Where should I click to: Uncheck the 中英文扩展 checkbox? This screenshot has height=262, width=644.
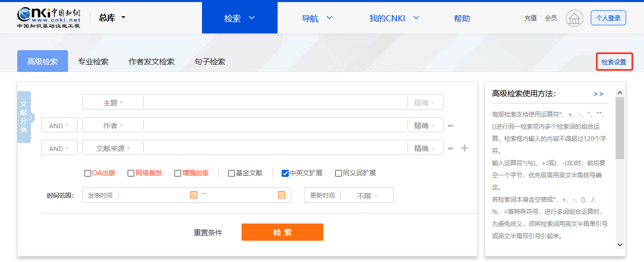coord(285,173)
